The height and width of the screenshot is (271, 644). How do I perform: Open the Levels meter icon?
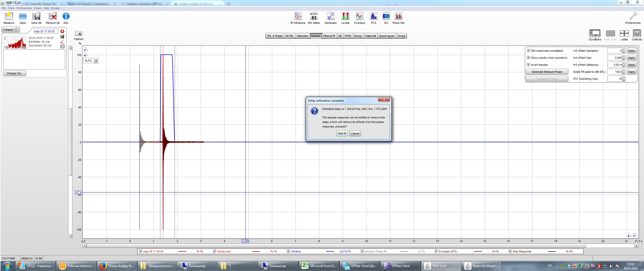pos(345,17)
